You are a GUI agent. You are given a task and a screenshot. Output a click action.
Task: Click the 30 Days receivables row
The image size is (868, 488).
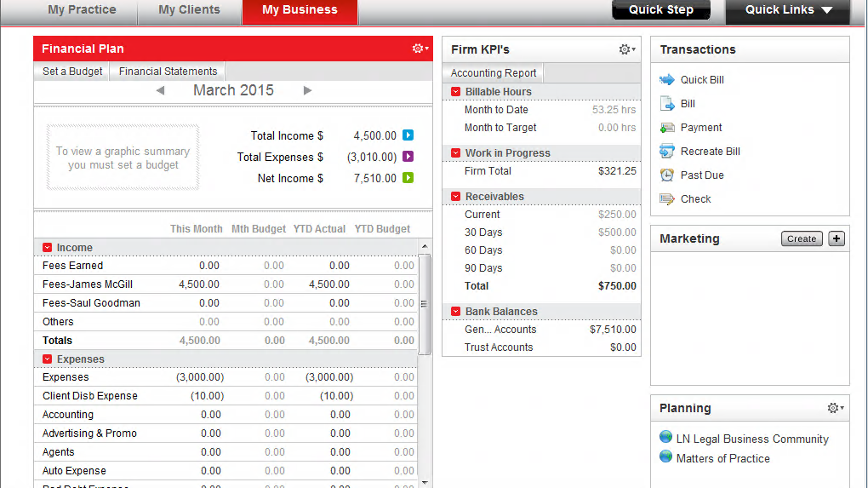pyautogui.click(x=542, y=233)
